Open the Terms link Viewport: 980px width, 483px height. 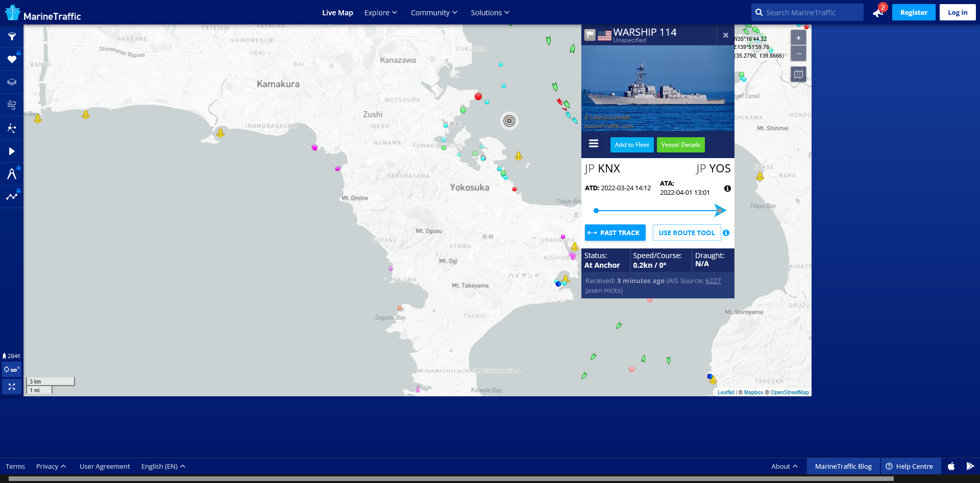tap(15, 466)
